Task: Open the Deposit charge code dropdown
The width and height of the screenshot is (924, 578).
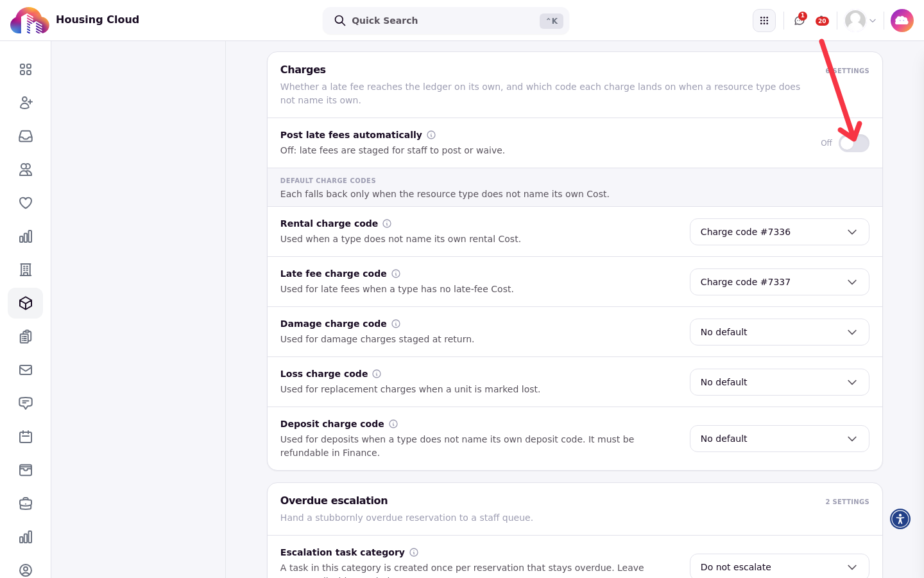Action: 780,439
